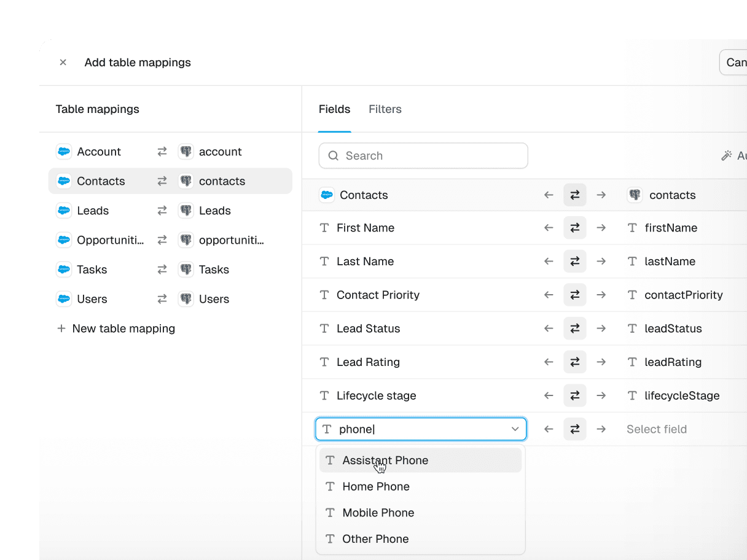
Task: Click the PostgreSQL icon beside opportunities table
Action: tap(186, 240)
